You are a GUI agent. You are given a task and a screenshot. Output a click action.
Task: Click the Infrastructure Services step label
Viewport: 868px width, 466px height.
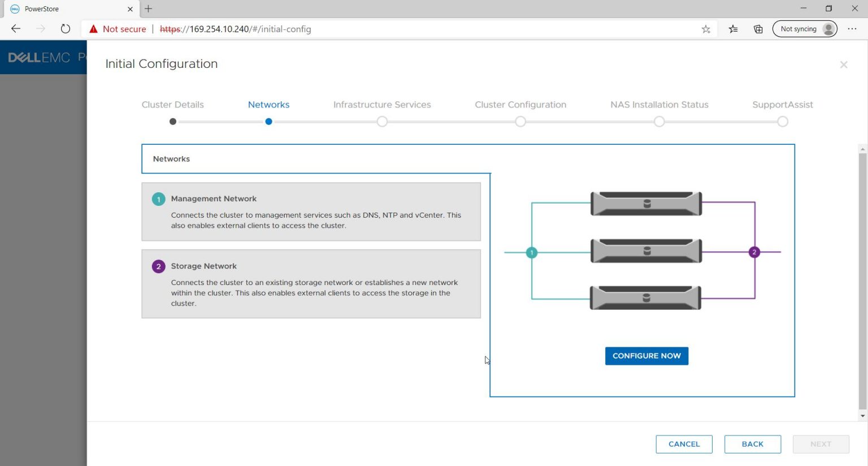(382, 105)
